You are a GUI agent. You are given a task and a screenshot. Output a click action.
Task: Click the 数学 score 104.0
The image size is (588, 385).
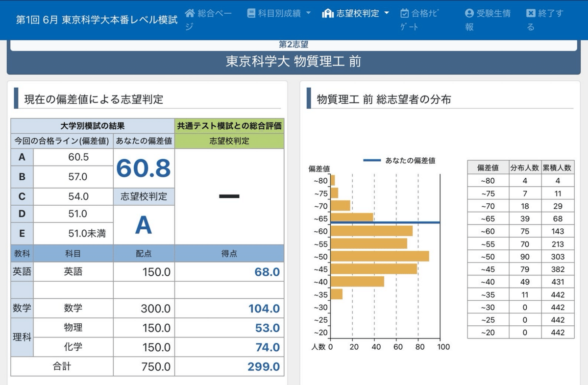(x=264, y=309)
